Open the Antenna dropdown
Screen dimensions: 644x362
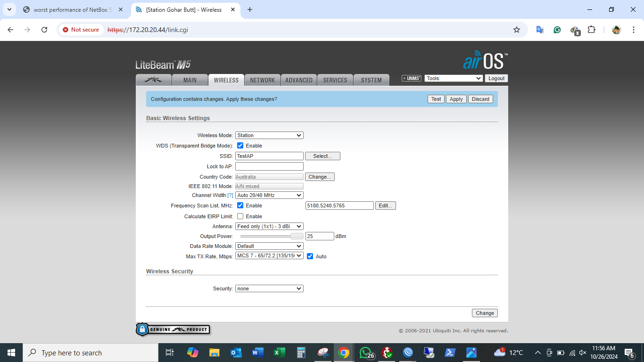coord(269,226)
